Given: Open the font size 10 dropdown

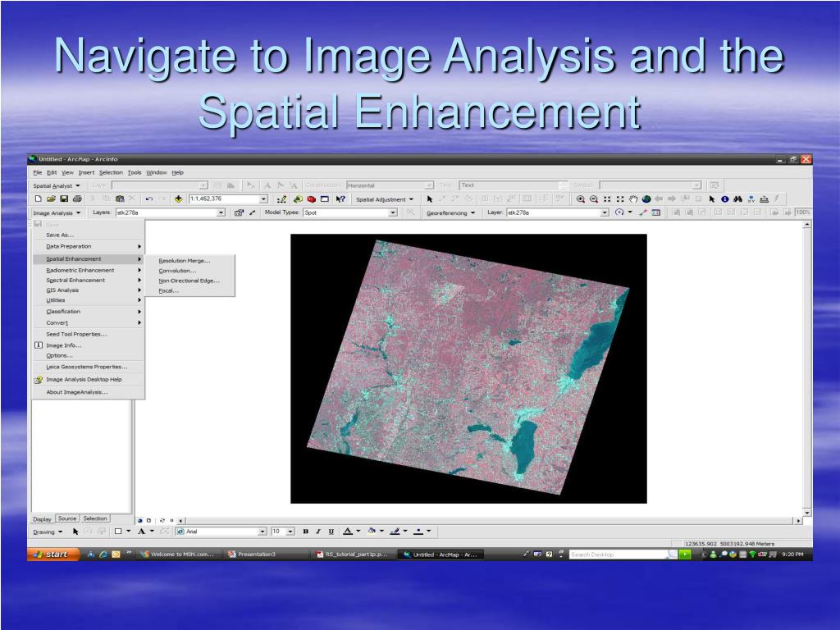Looking at the screenshot, I should point(290,532).
